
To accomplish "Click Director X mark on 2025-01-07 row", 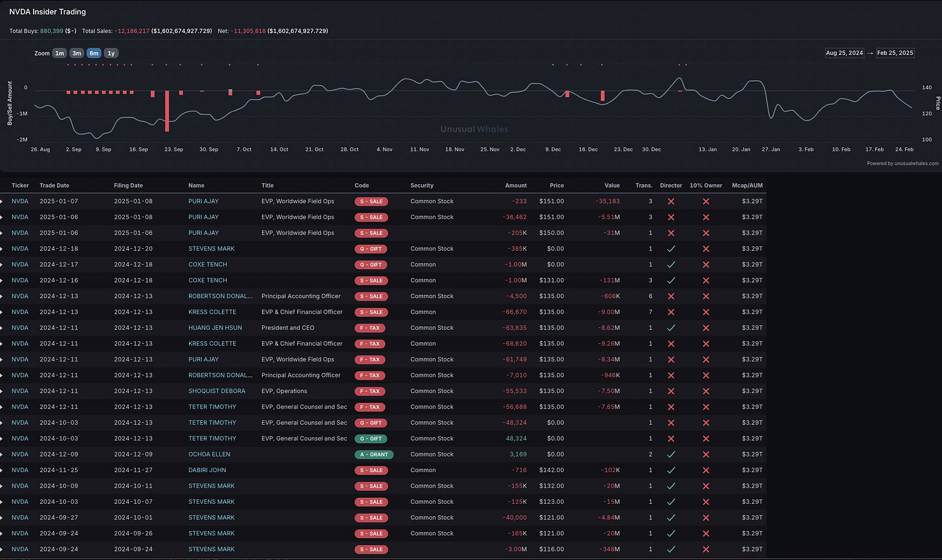I will (671, 201).
